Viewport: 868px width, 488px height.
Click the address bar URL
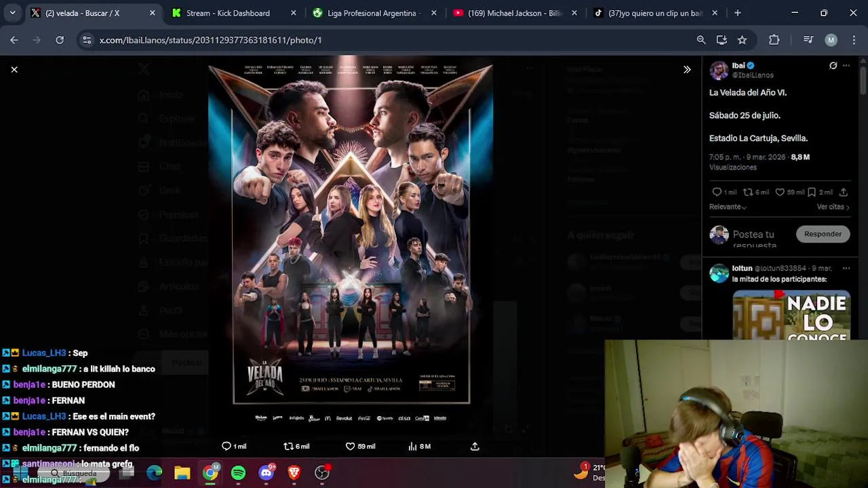(x=210, y=40)
